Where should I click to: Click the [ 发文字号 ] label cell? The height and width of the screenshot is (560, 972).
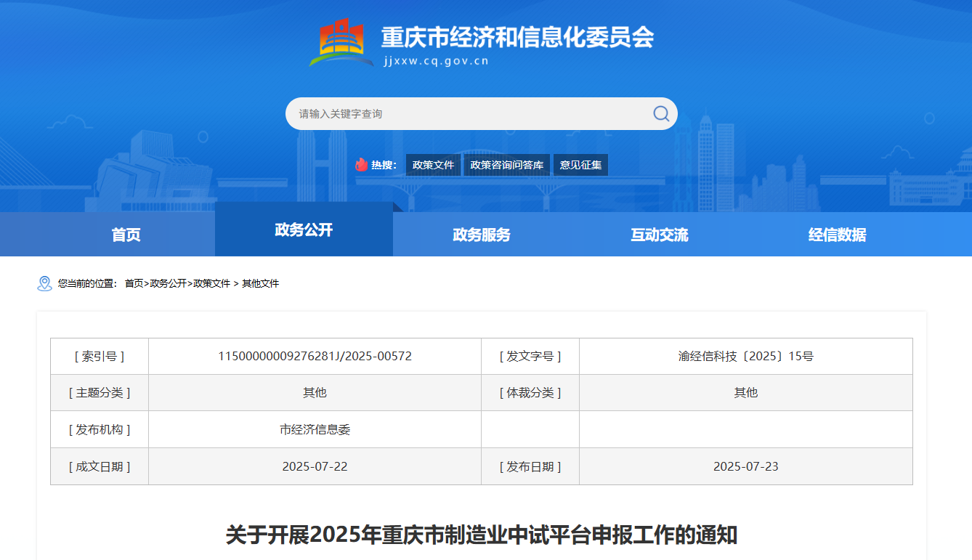point(530,356)
